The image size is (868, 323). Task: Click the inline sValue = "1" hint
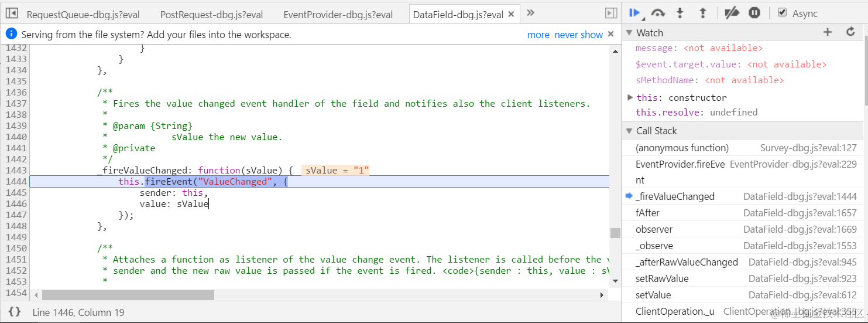tap(337, 171)
